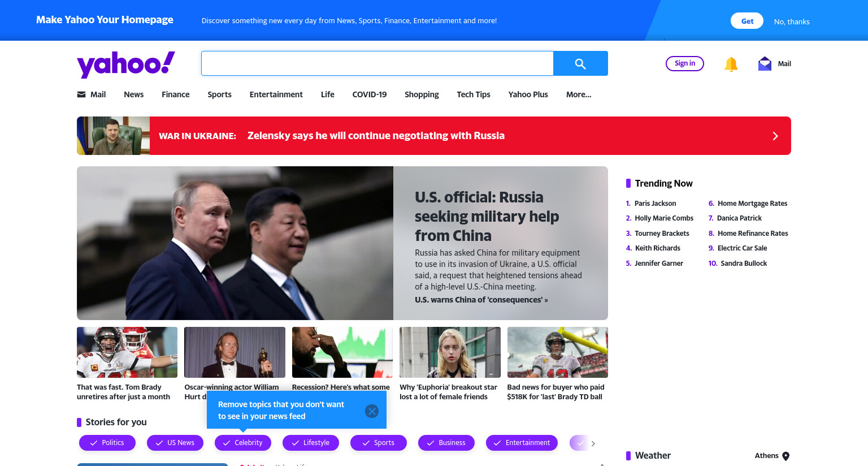This screenshot has width=868, height=466.
Task: Click the Sign in button
Action: [x=685, y=63]
